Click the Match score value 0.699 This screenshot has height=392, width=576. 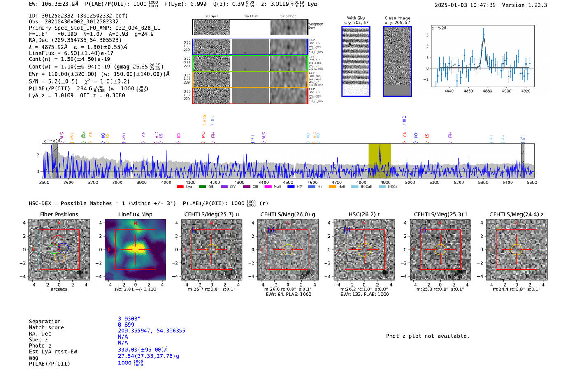[x=126, y=325]
